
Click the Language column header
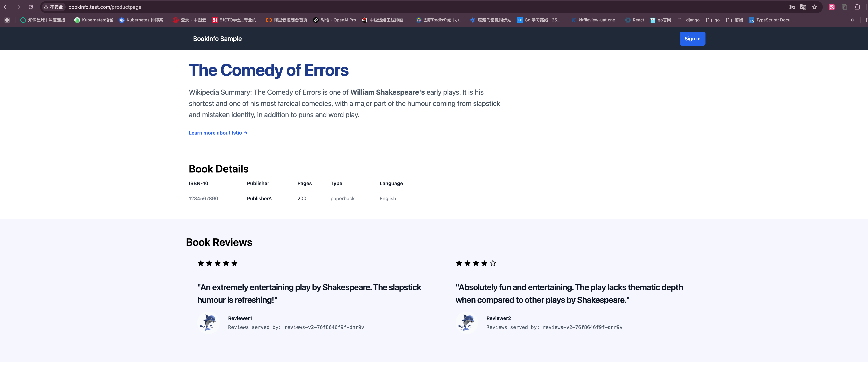point(391,183)
